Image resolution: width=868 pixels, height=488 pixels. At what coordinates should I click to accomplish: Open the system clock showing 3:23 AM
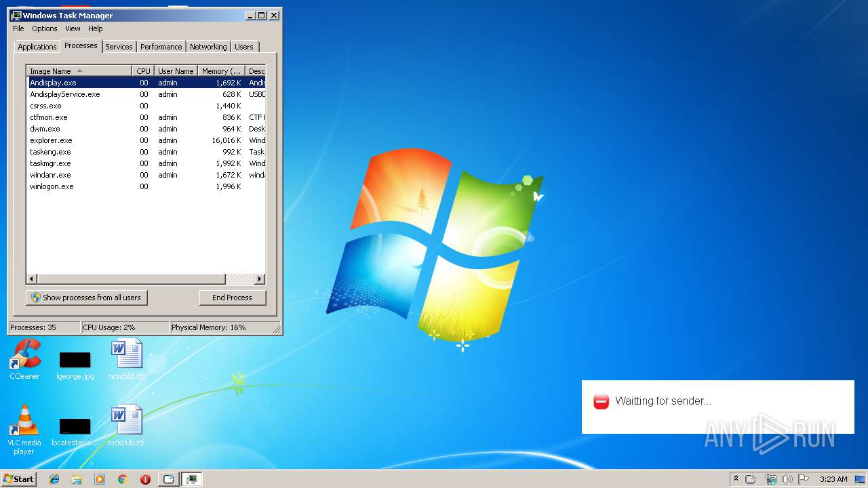tap(833, 479)
